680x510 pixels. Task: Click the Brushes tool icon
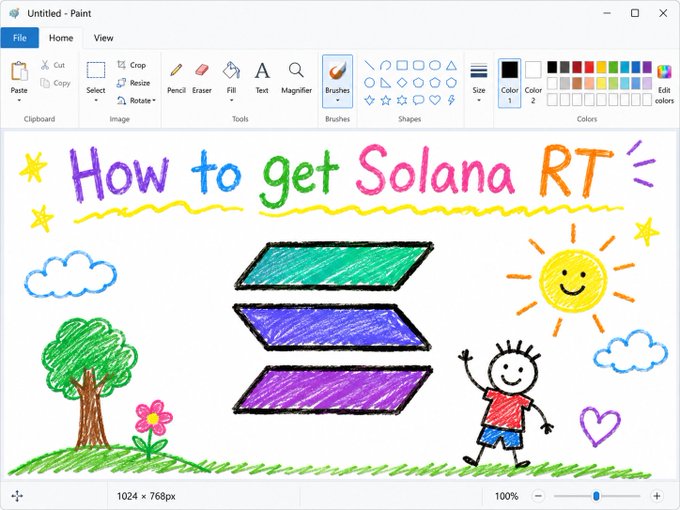[337, 70]
